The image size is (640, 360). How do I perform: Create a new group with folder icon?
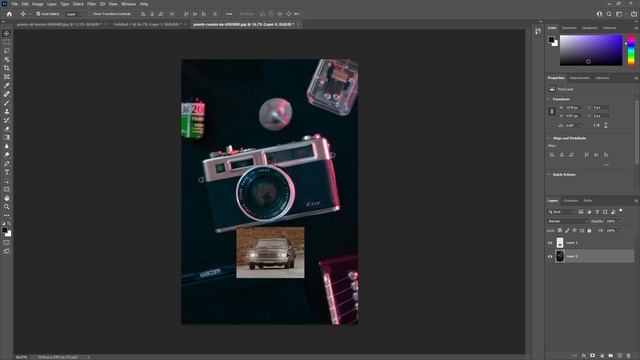coord(611,356)
